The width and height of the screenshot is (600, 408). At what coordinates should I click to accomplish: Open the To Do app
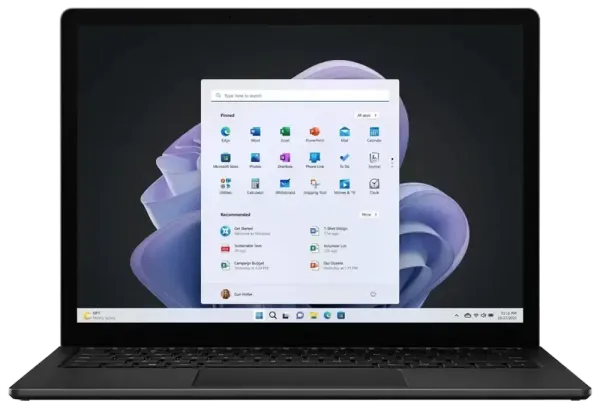(344, 158)
